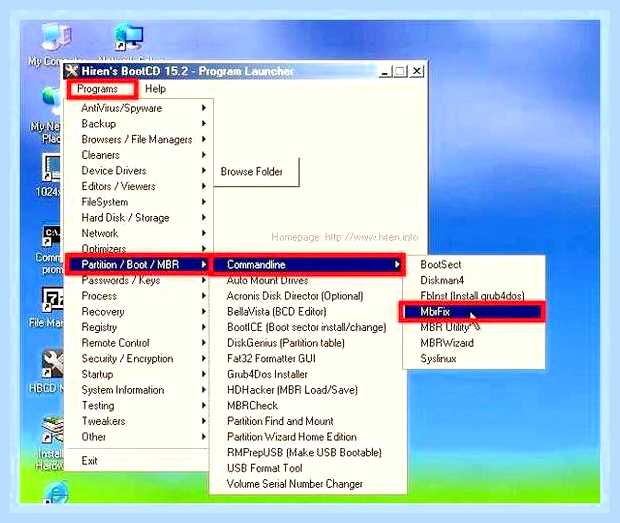Expand the Device Drivers submenu
Screen dimensions: 620x523
pyautogui.click(x=138, y=170)
